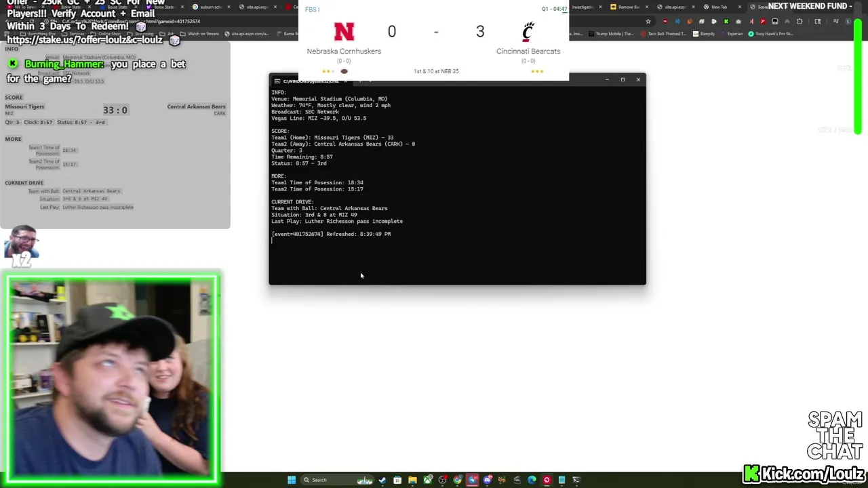Open Microsoft Edge from the taskbar
Image resolution: width=868 pixels, height=488 pixels.
(532, 480)
